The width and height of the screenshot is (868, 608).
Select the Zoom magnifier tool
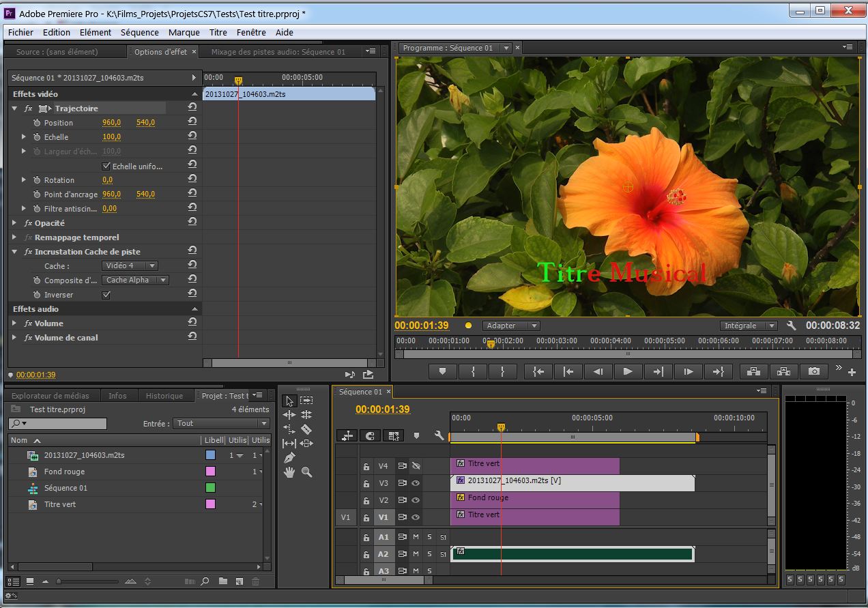(306, 472)
